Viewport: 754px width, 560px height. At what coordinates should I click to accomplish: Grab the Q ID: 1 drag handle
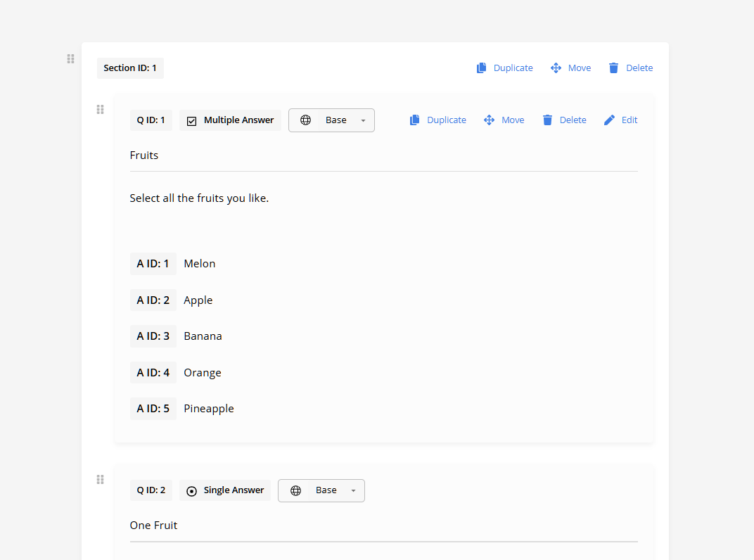click(100, 110)
